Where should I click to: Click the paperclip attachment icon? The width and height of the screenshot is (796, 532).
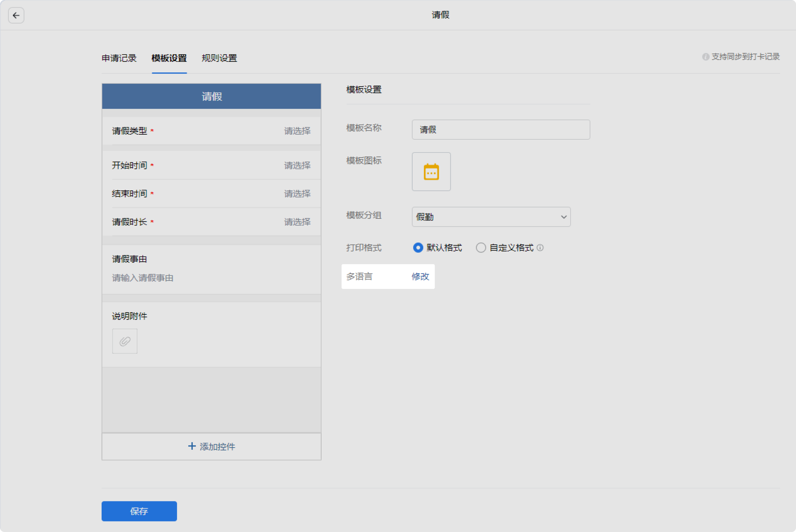[125, 341]
